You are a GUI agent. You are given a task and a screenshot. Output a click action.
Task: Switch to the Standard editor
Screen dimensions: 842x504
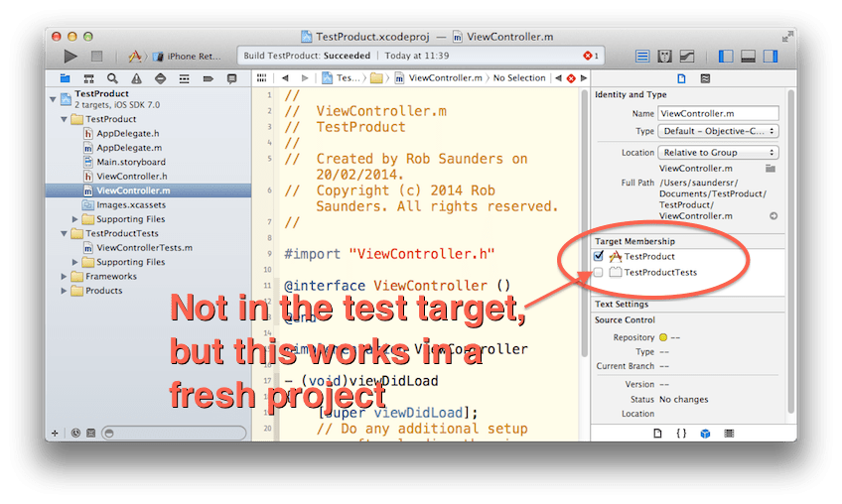[642, 56]
